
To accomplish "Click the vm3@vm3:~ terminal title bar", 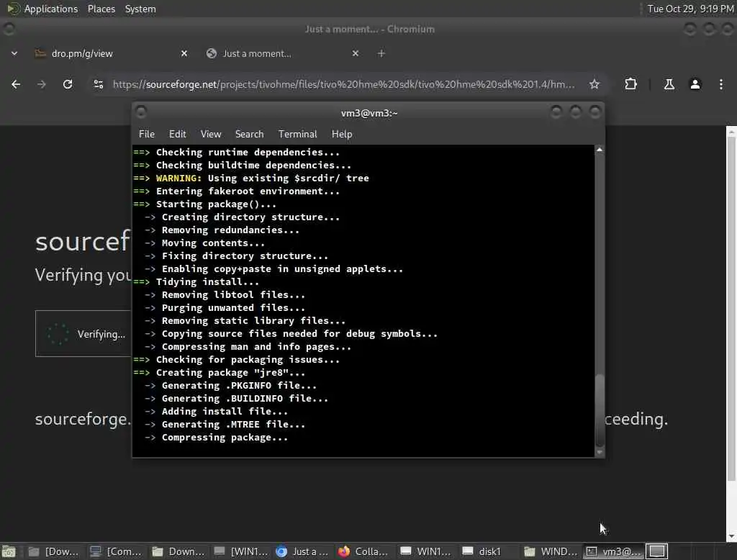I will (x=369, y=113).
